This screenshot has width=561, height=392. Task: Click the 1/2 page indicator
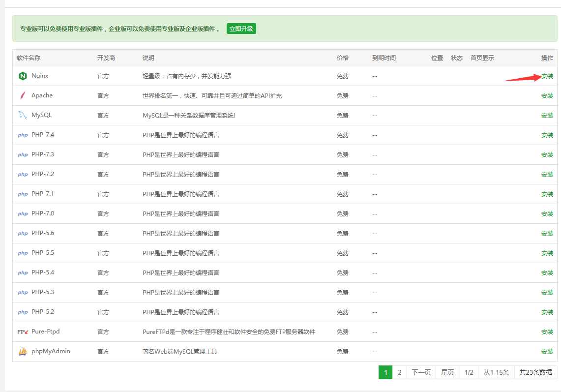click(469, 372)
